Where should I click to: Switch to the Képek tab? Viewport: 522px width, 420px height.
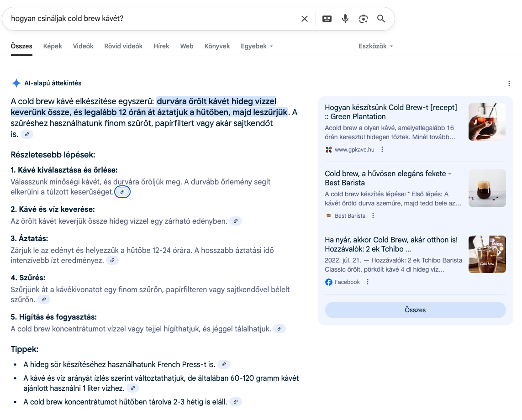[53, 46]
